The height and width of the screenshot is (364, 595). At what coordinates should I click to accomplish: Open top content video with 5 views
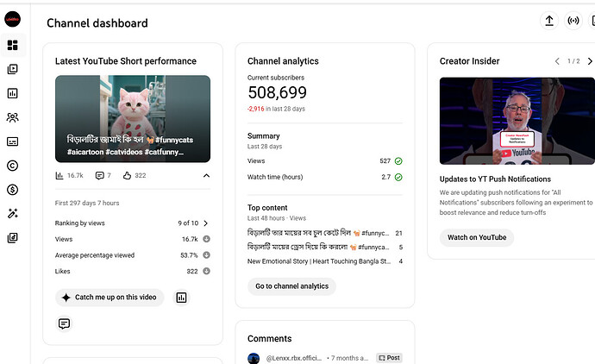[x=318, y=247]
